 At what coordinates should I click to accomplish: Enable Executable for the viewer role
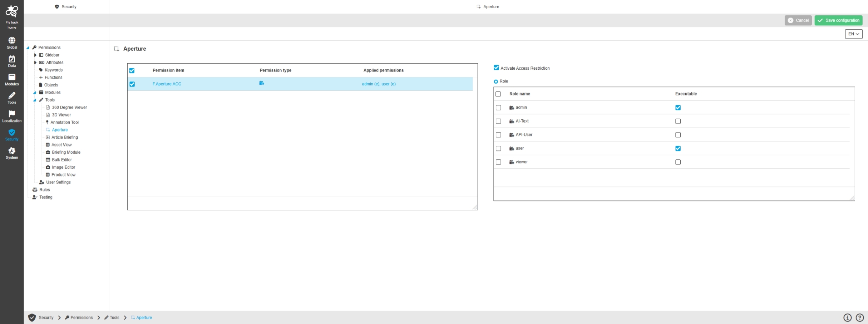pyautogui.click(x=678, y=162)
